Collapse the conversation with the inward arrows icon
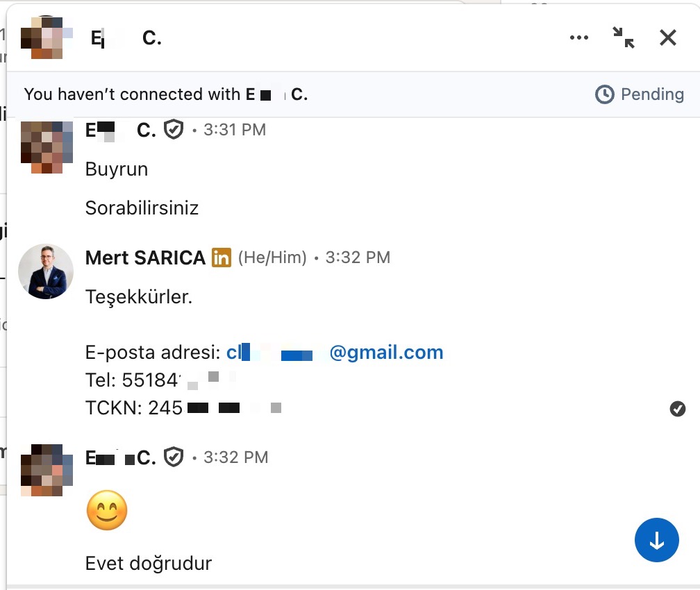Viewport: 700px width, 590px height. pyautogui.click(x=624, y=37)
